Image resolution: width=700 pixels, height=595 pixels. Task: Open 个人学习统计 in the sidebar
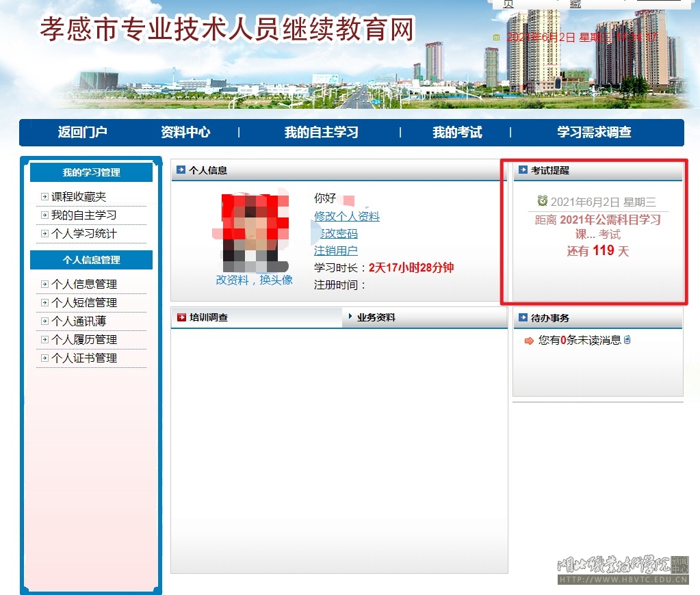83,234
